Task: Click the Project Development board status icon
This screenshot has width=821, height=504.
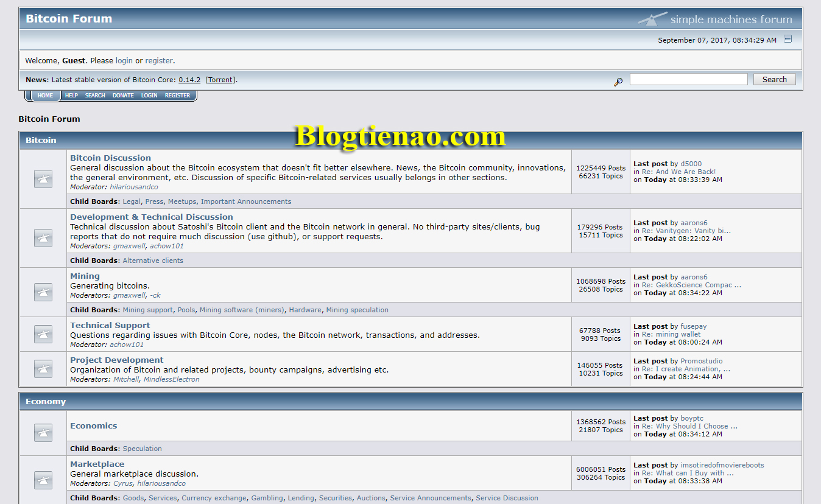Action: [43, 369]
